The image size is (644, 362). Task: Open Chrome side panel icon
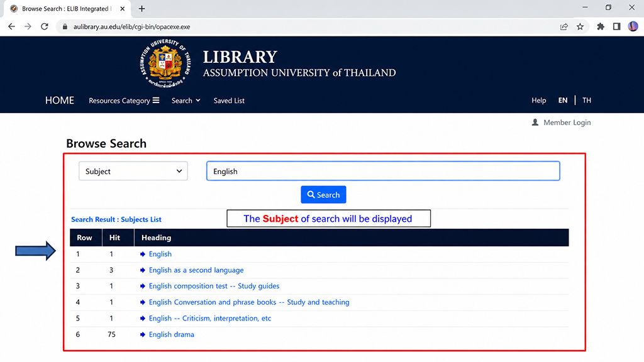point(616,26)
